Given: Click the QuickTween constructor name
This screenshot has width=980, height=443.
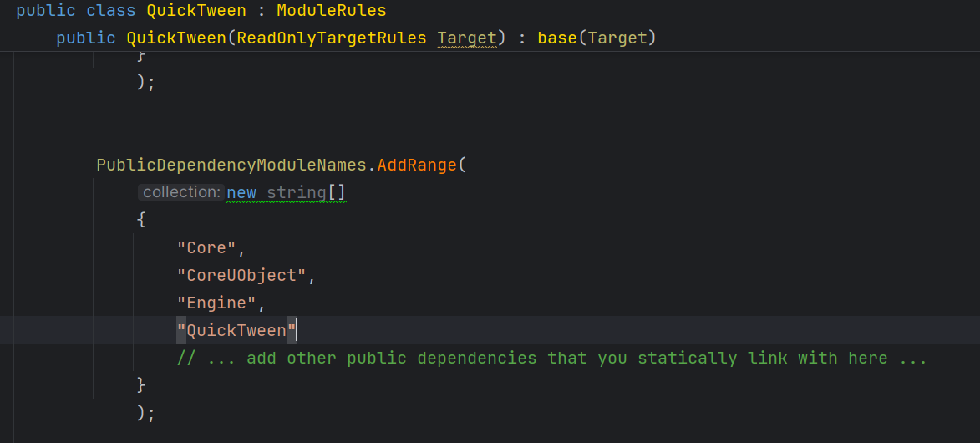Looking at the screenshot, I should click(176, 38).
